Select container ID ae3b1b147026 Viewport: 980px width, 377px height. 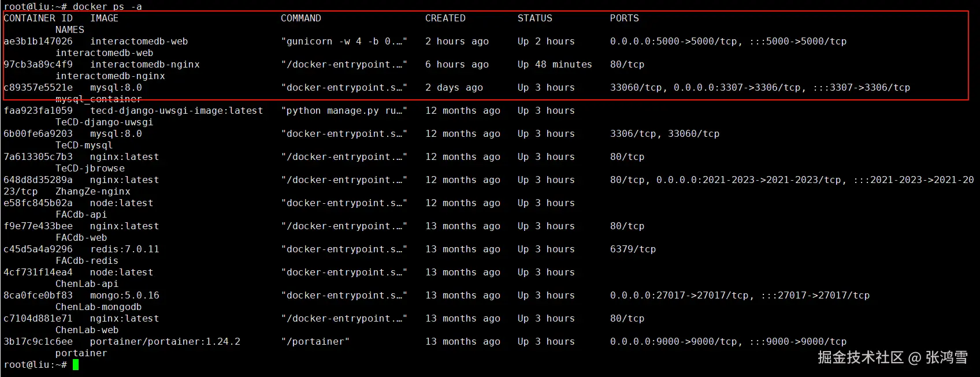tap(38, 42)
